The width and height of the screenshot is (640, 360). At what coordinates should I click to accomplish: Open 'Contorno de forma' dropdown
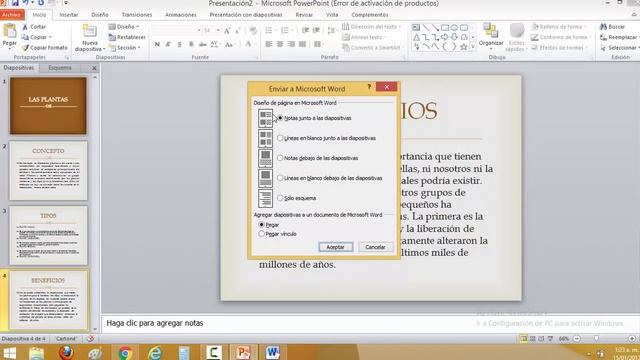point(560,37)
